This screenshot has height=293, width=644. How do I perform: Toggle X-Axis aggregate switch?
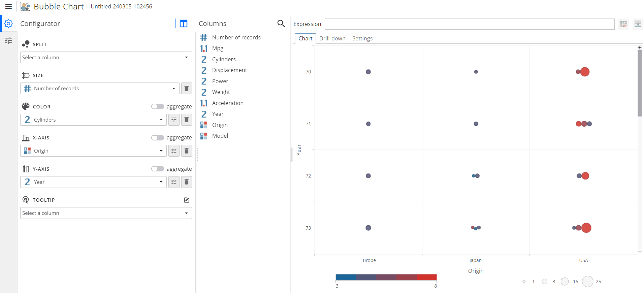click(157, 138)
